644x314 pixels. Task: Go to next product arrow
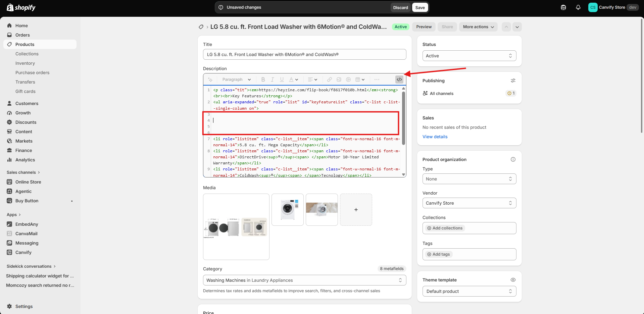tap(517, 27)
